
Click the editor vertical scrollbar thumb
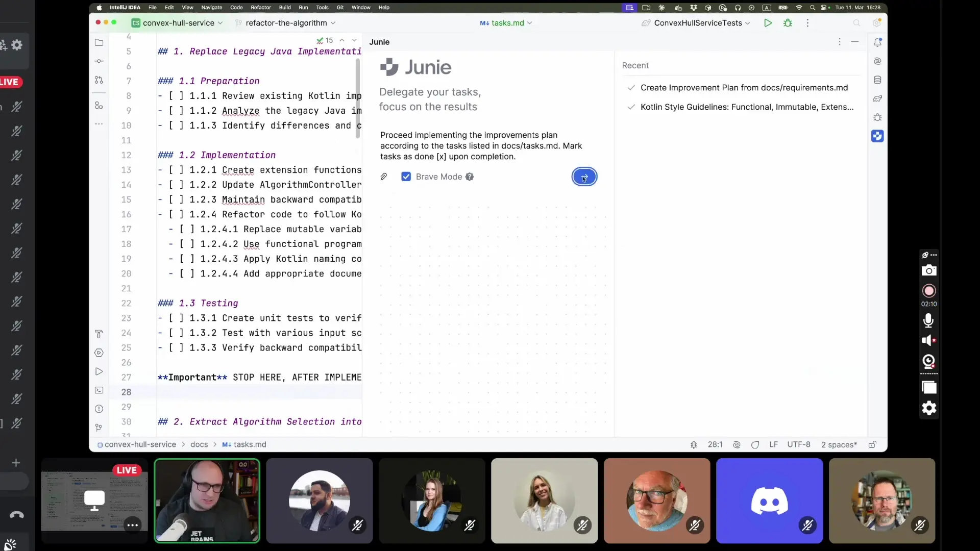click(x=358, y=97)
